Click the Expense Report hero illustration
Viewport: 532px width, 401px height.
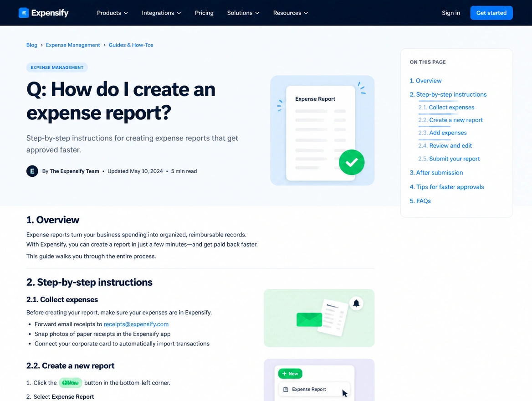click(322, 130)
